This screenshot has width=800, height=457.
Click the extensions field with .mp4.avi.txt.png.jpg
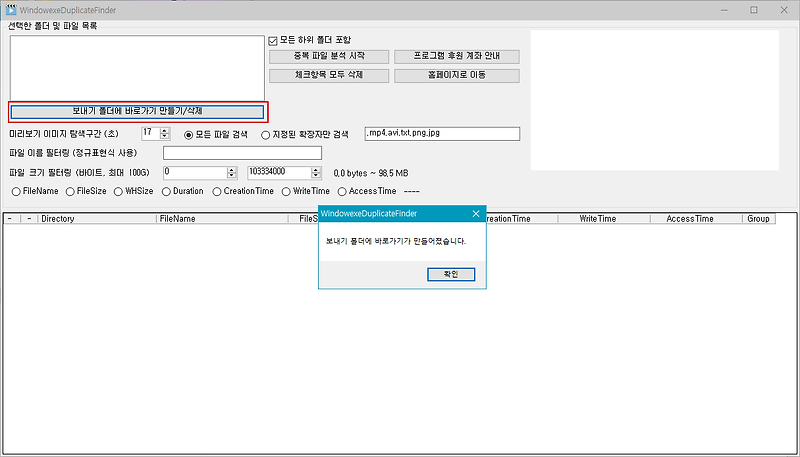442,134
